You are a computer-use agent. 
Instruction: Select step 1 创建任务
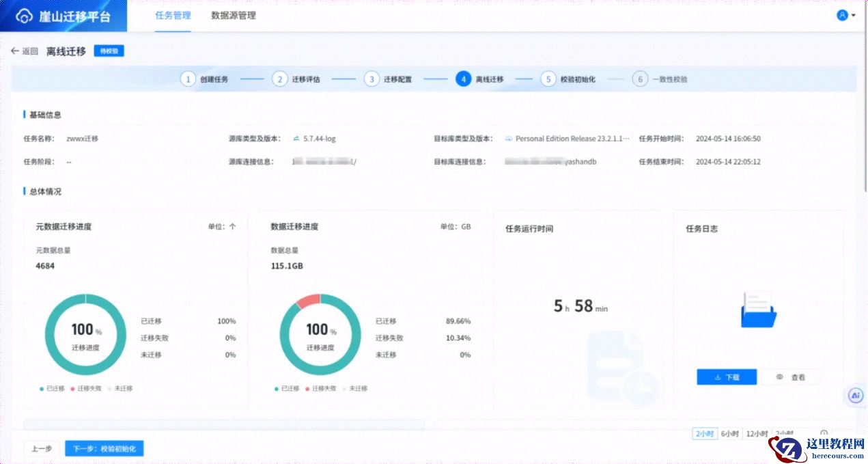(x=204, y=79)
